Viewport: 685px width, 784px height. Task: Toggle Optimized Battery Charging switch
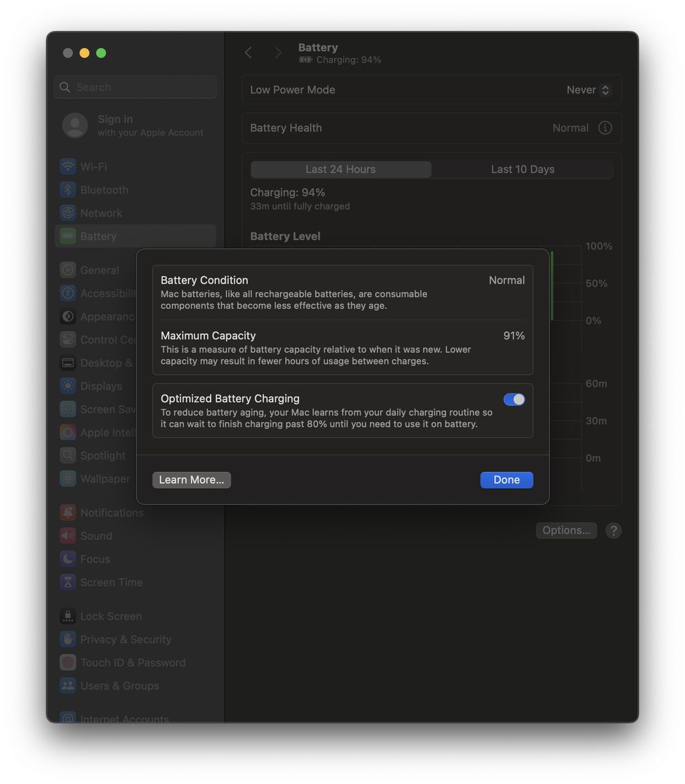pos(514,400)
